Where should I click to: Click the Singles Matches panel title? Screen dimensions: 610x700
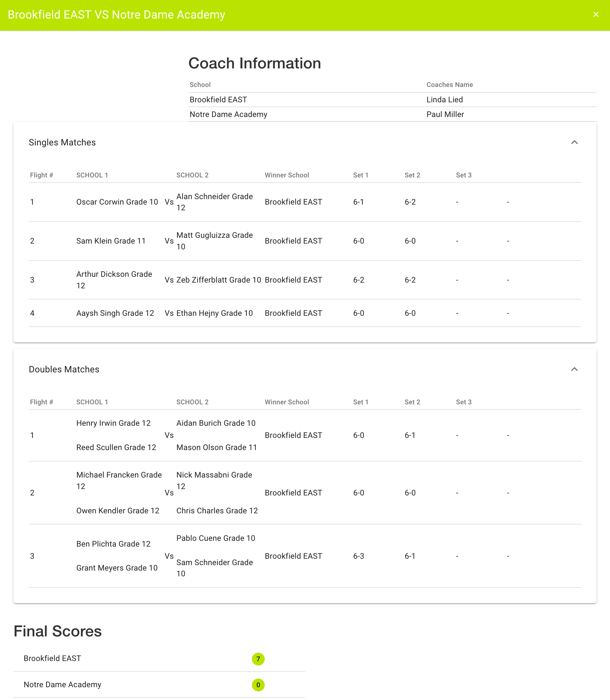coord(62,142)
